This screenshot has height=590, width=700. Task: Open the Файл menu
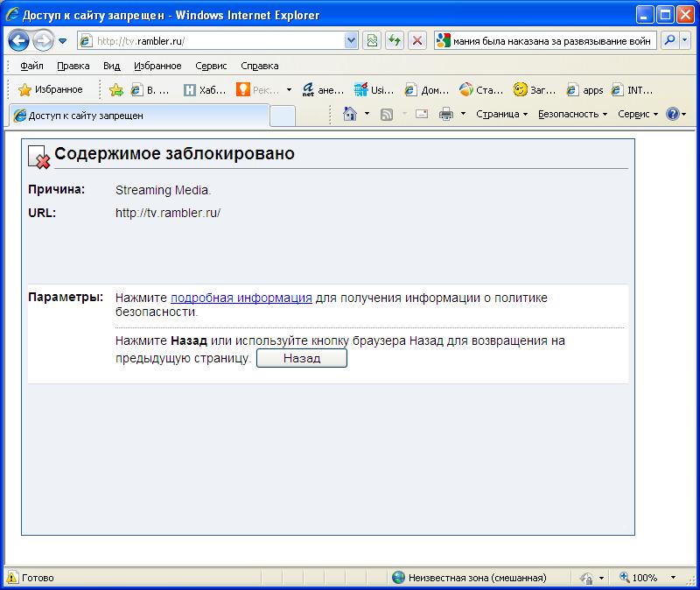(x=31, y=66)
